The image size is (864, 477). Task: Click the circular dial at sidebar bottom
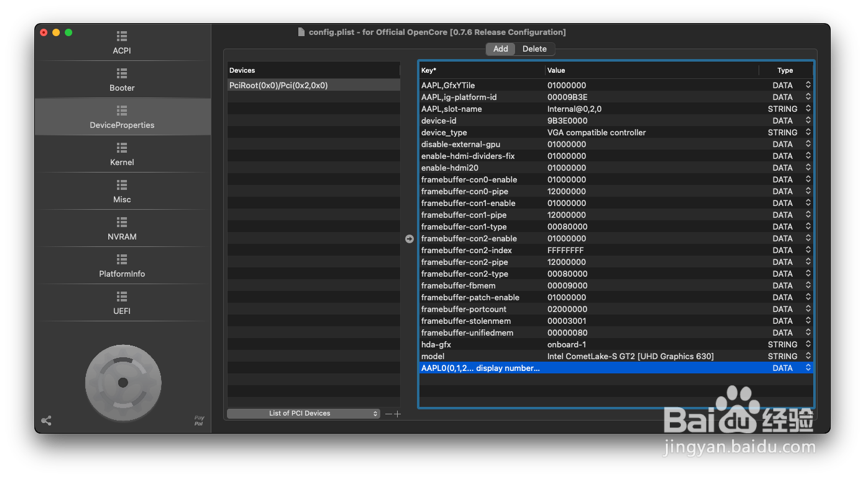(123, 383)
